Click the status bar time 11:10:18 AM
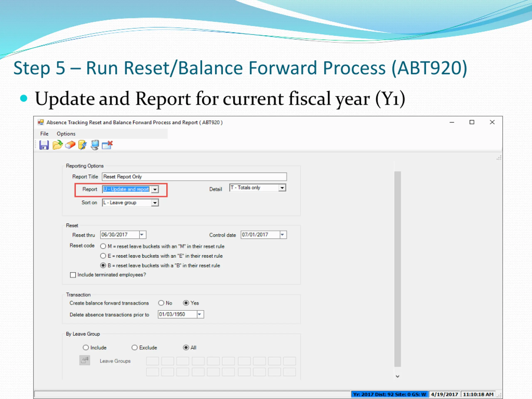This screenshot has width=532, height=399. 478,394
